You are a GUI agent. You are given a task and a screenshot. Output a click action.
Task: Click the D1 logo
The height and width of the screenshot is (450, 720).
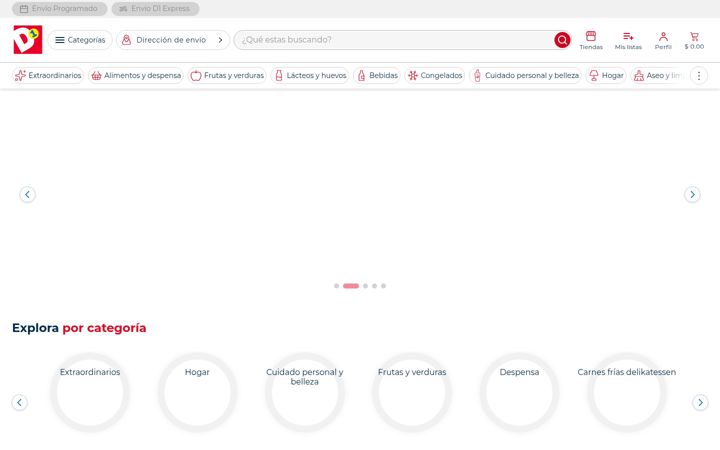pyautogui.click(x=28, y=39)
